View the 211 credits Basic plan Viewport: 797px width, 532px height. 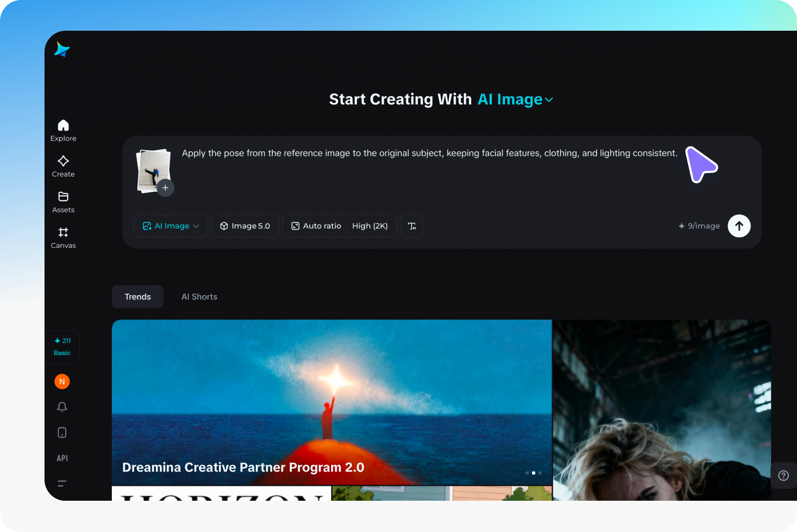click(x=63, y=347)
